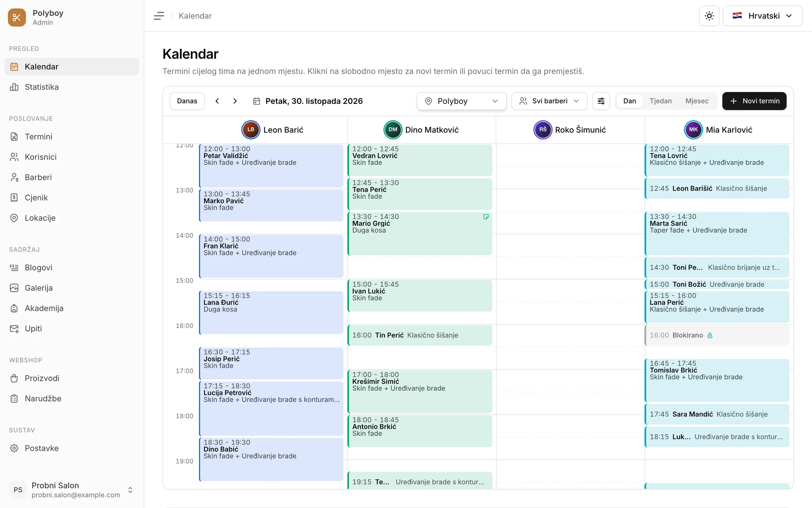Collapse sidebar with the hamburger icon

pyautogui.click(x=159, y=16)
